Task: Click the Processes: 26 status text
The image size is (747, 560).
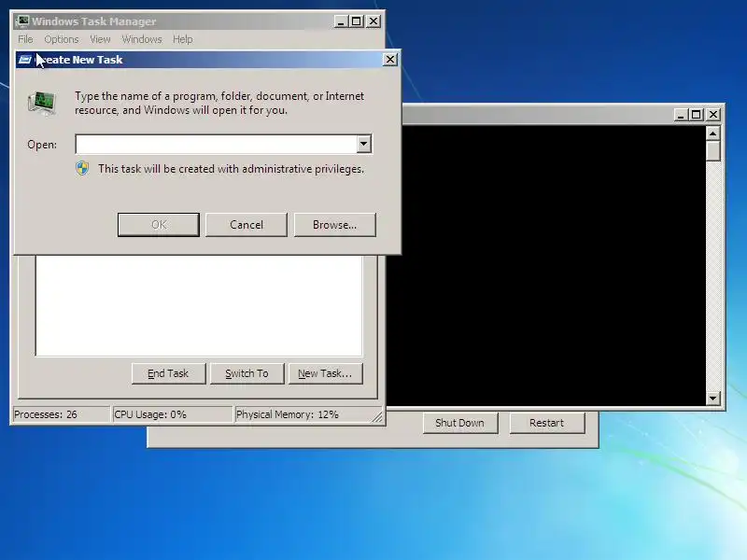Action: click(x=46, y=414)
